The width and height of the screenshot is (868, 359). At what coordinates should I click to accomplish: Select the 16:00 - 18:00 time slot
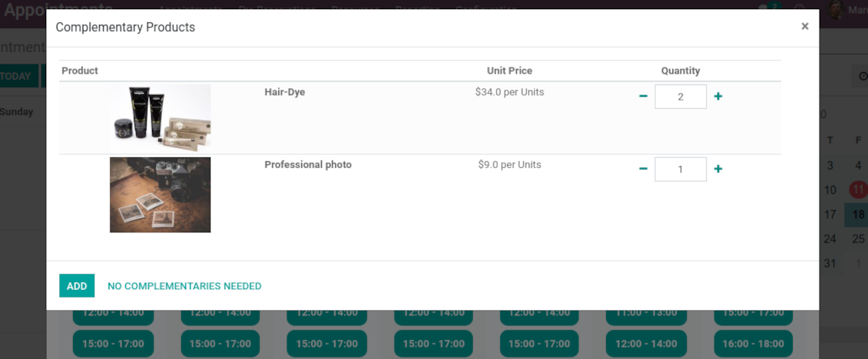pyautogui.click(x=753, y=344)
